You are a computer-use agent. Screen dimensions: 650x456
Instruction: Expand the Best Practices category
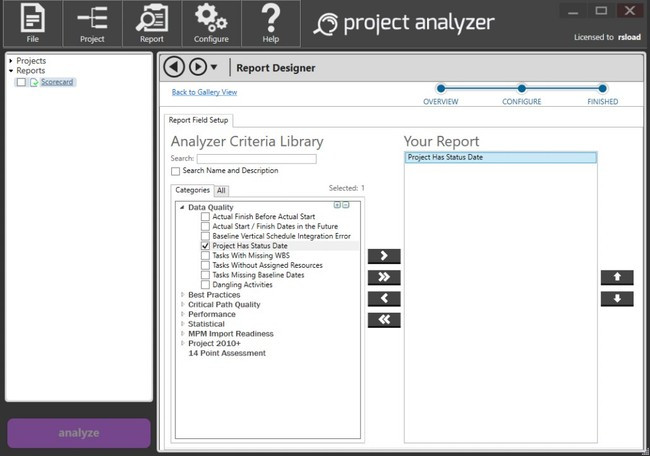click(182, 295)
